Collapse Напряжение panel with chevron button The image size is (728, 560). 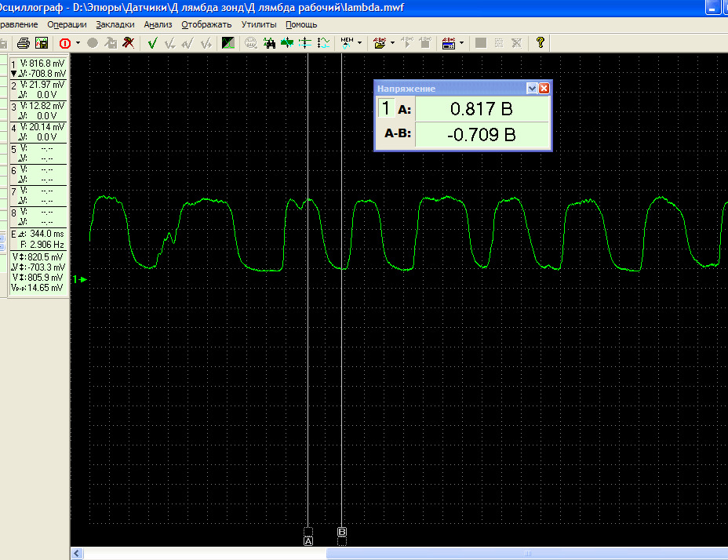532,88
